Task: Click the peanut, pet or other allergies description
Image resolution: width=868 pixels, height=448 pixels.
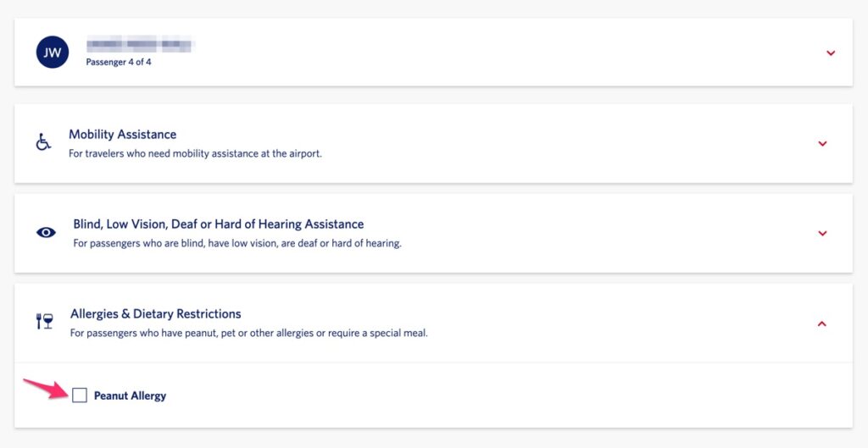Action: pos(249,334)
